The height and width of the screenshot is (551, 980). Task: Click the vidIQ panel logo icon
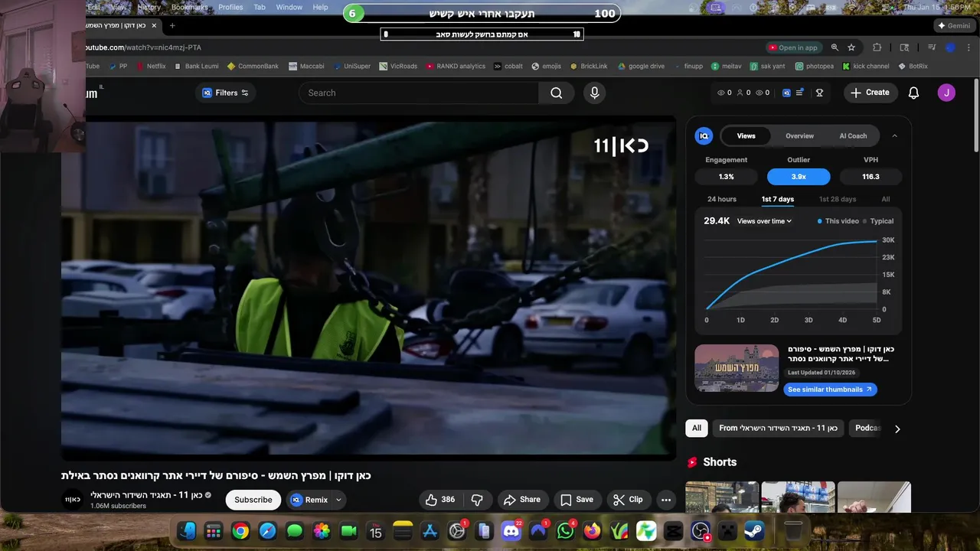tap(704, 135)
